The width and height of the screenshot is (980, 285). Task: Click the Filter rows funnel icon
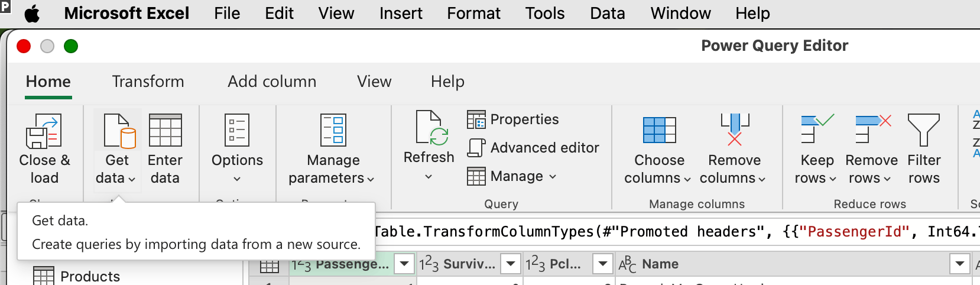(x=923, y=130)
